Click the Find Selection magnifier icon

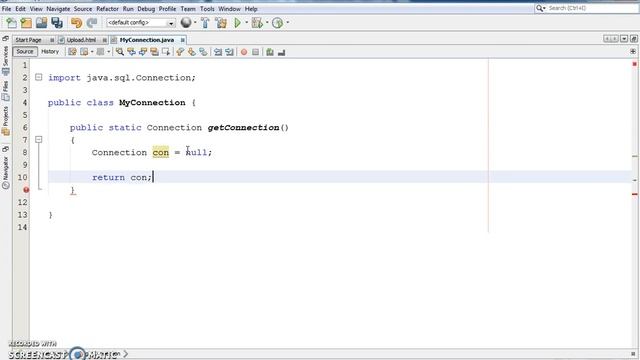coord(120,52)
